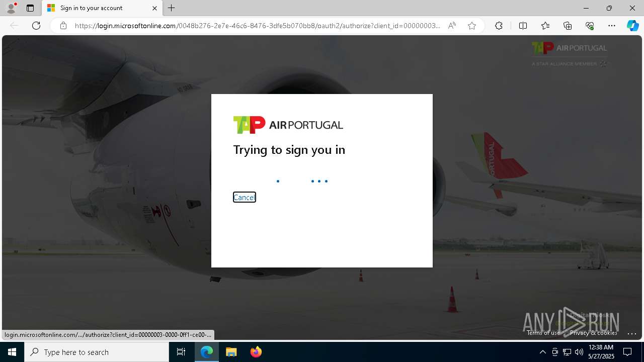The width and height of the screenshot is (644, 362).
Task: Open the notification center
Action: 627,352
